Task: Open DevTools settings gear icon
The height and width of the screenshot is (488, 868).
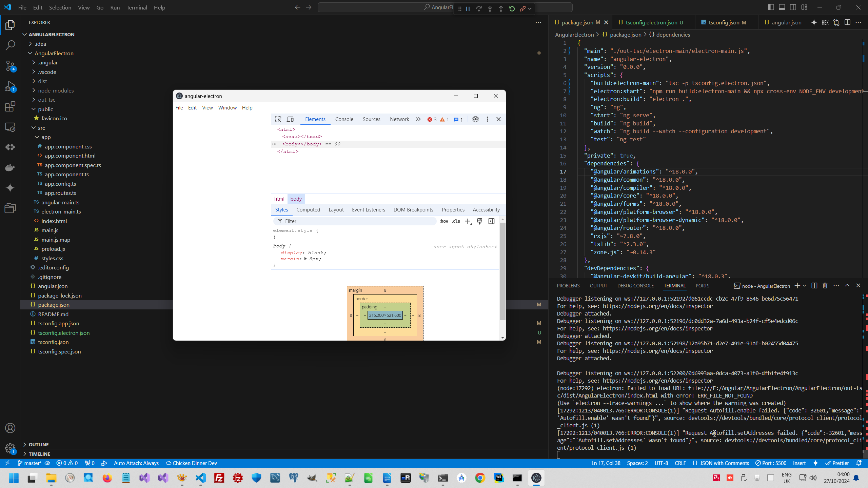Action: click(x=475, y=119)
